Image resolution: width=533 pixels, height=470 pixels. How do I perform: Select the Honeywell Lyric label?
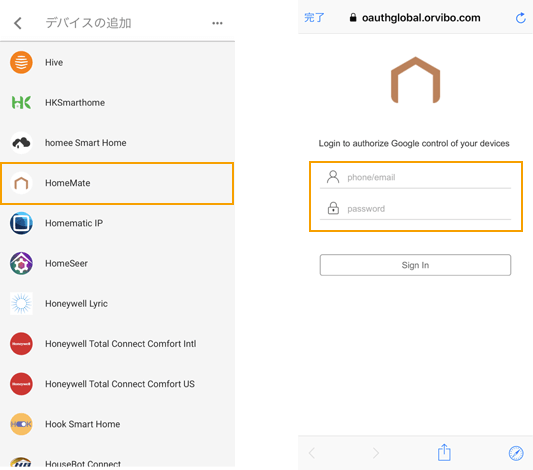[x=76, y=304]
